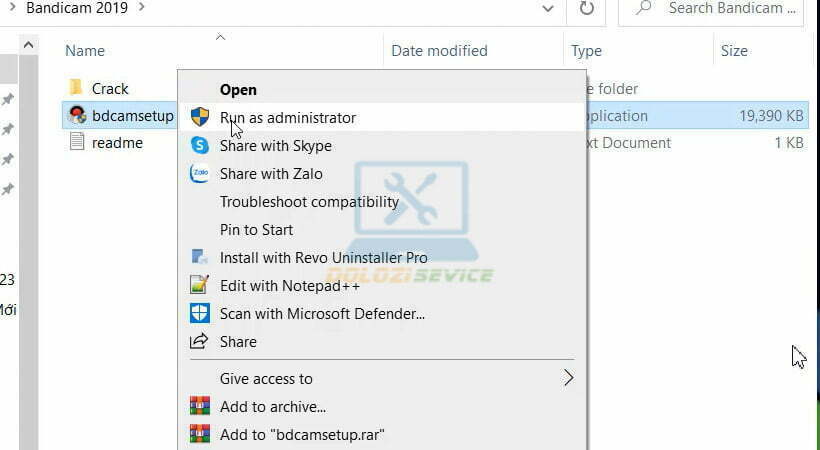
Task: Click the Skype icon in context menu
Action: [199, 145]
